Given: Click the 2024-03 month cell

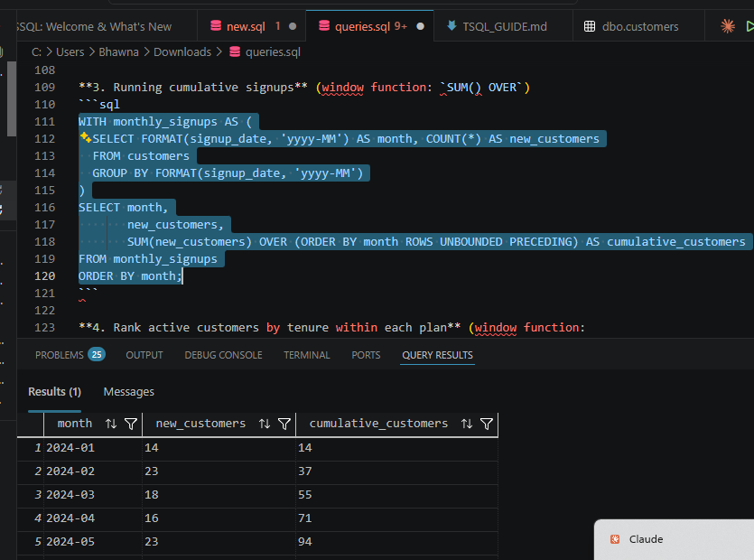Looking at the screenshot, I should (93, 495).
